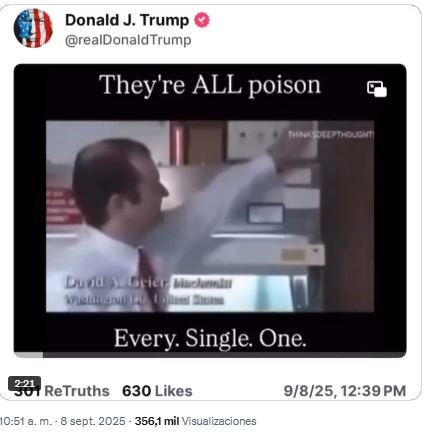Click the "Every. Single. One." caption

tap(210, 338)
